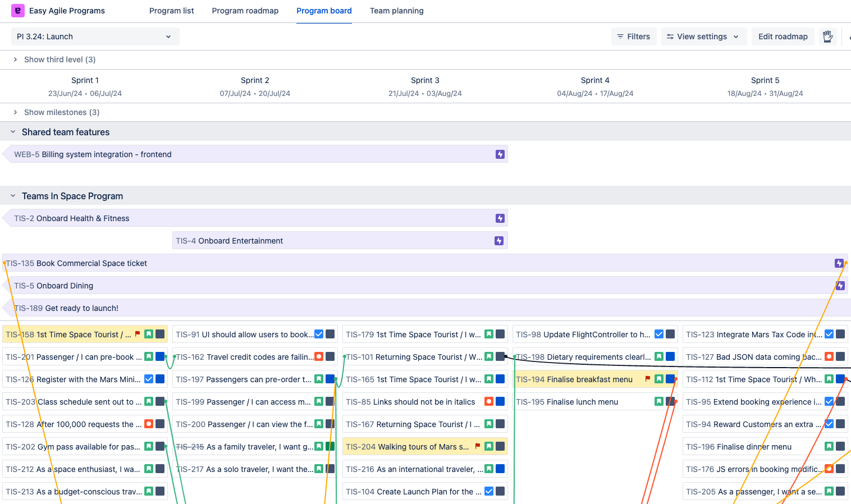Click the red flag on TIS-204 Walking tours
Image resolution: width=851 pixels, height=504 pixels.
[x=478, y=447]
